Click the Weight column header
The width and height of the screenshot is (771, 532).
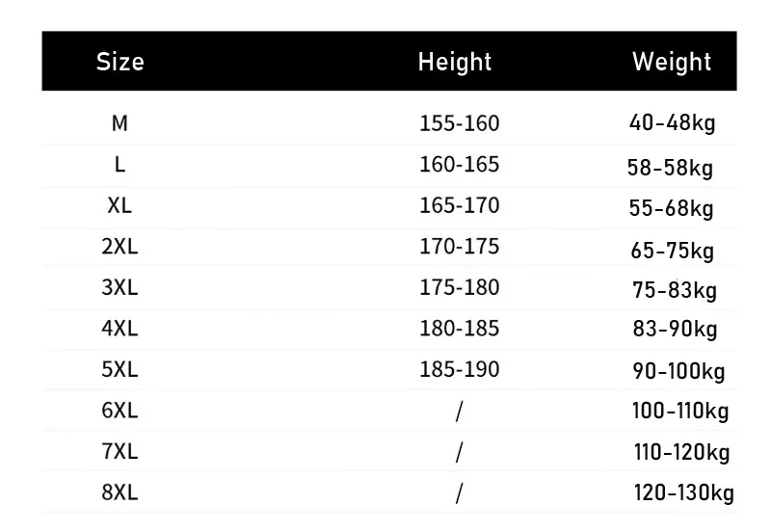(x=672, y=62)
